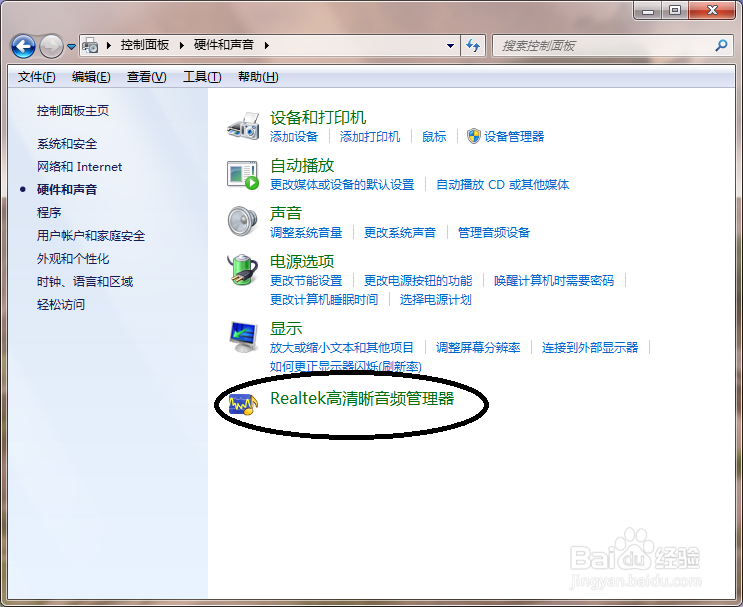Screen dimensions: 743x607
Task: Open the 电源选项 heading
Action: [302, 262]
